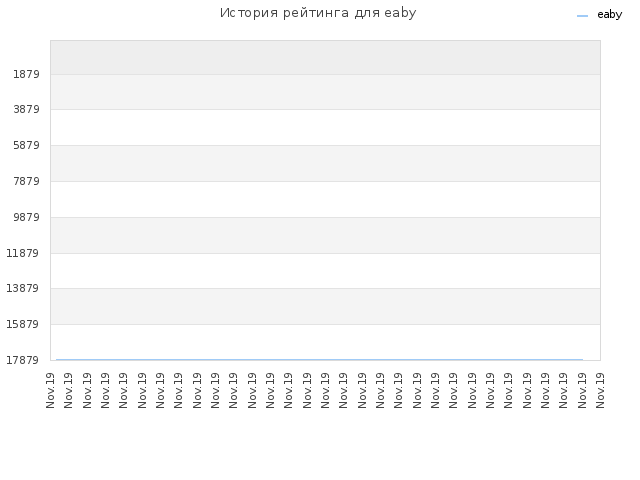Click the 11879 y-axis label
Screen dimensions: 640x480
pyautogui.click(x=22, y=253)
